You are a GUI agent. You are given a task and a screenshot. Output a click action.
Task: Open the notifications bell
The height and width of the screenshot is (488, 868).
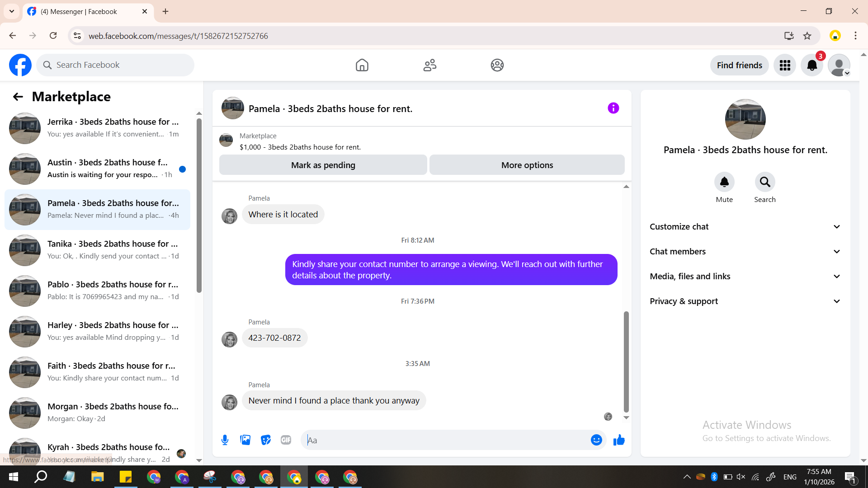pyautogui.click(x=812, y=65)
